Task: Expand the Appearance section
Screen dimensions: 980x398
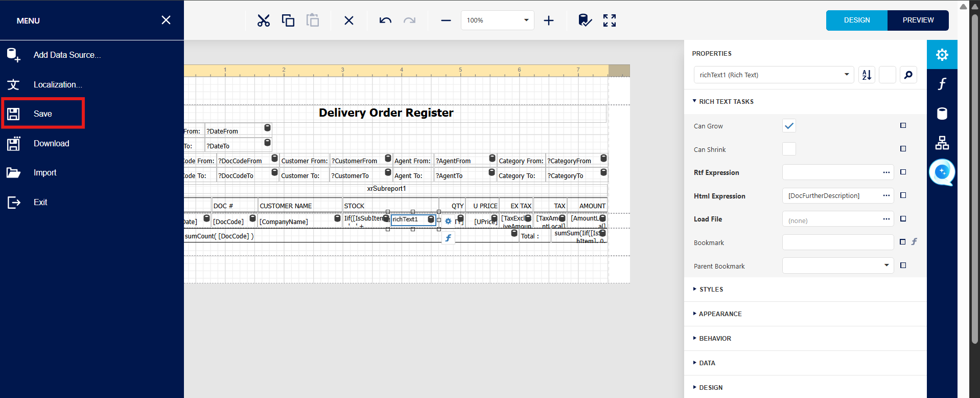Action: (720, 314)
